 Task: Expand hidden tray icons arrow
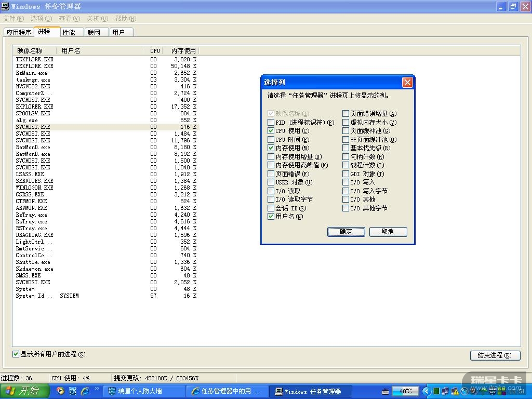point(427,391)
